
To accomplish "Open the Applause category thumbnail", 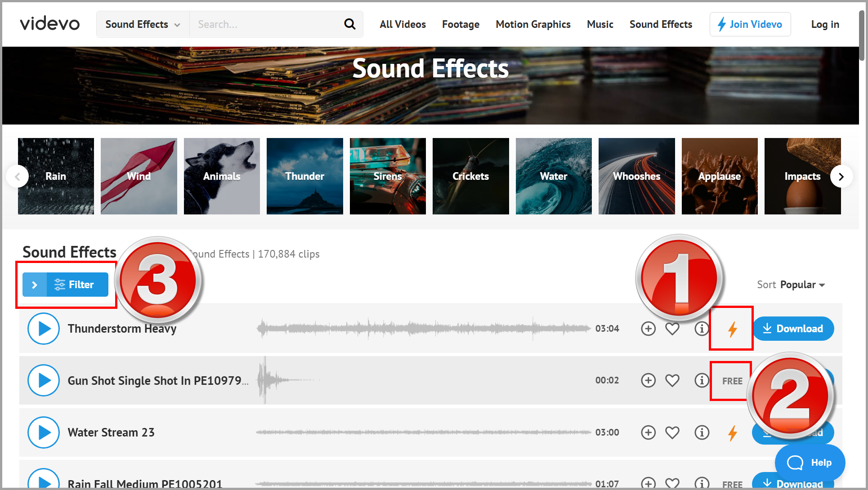I will 720,176.
